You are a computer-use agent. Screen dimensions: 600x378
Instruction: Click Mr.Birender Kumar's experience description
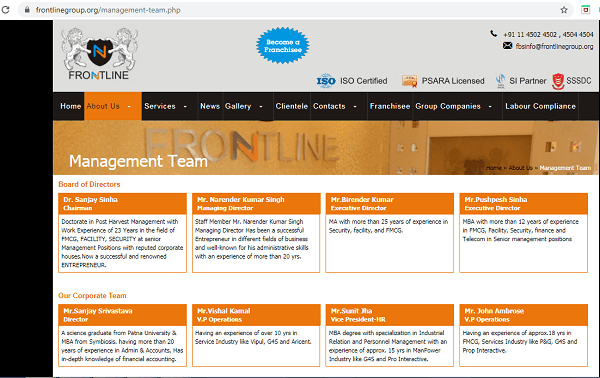click(x=388, y=226)
